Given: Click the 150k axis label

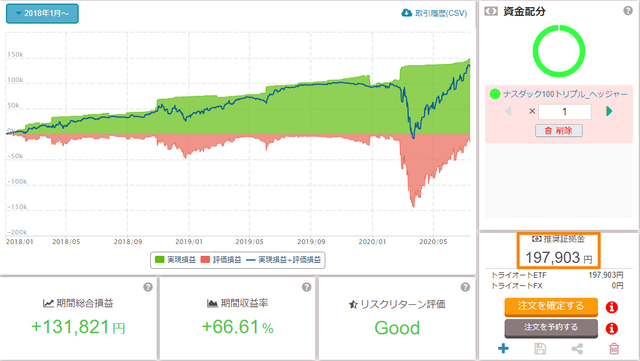Looking at the screenshot, I should 15,54.
